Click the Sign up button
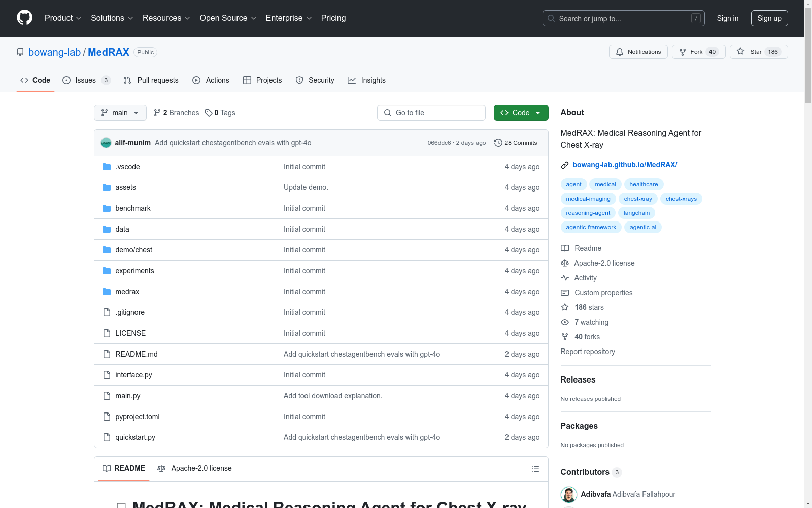The height and width of the screenshot is (508, 812). [x=769, y=18]
